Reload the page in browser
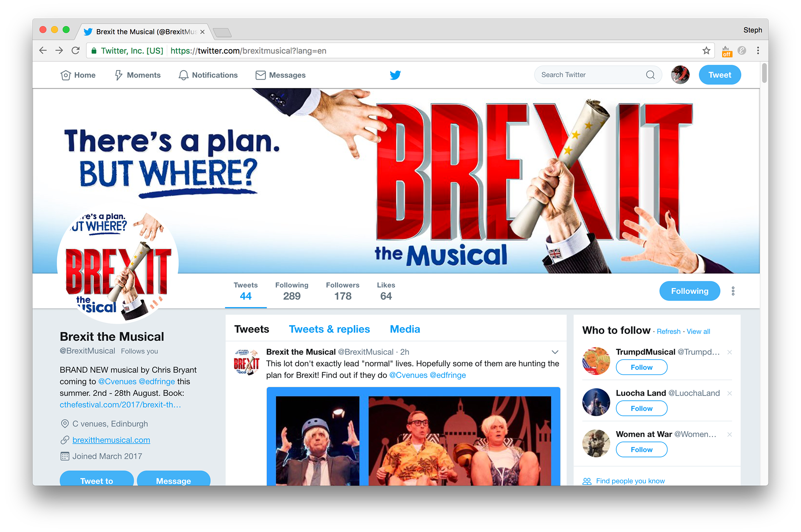Viewport: 801px width, 532px height. [x=76, y=51]
